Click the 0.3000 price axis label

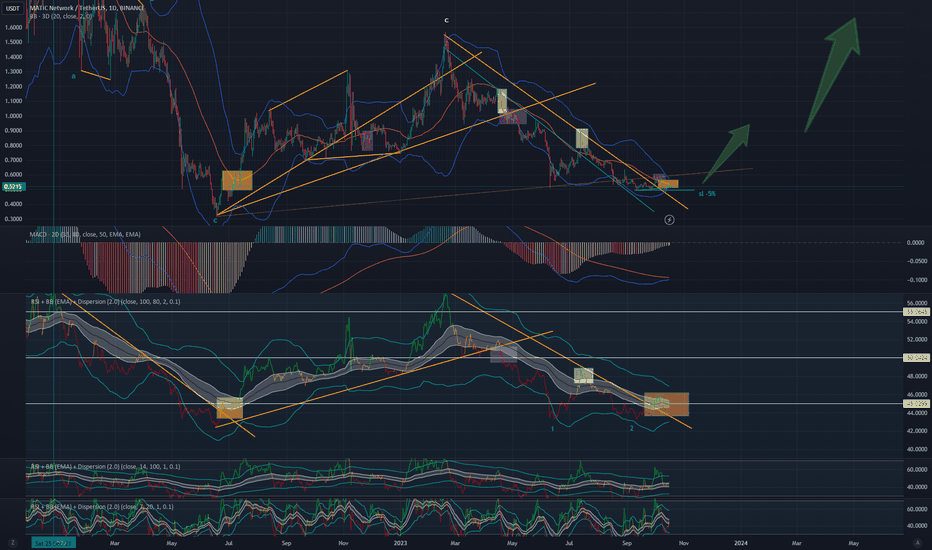[13, 219]
